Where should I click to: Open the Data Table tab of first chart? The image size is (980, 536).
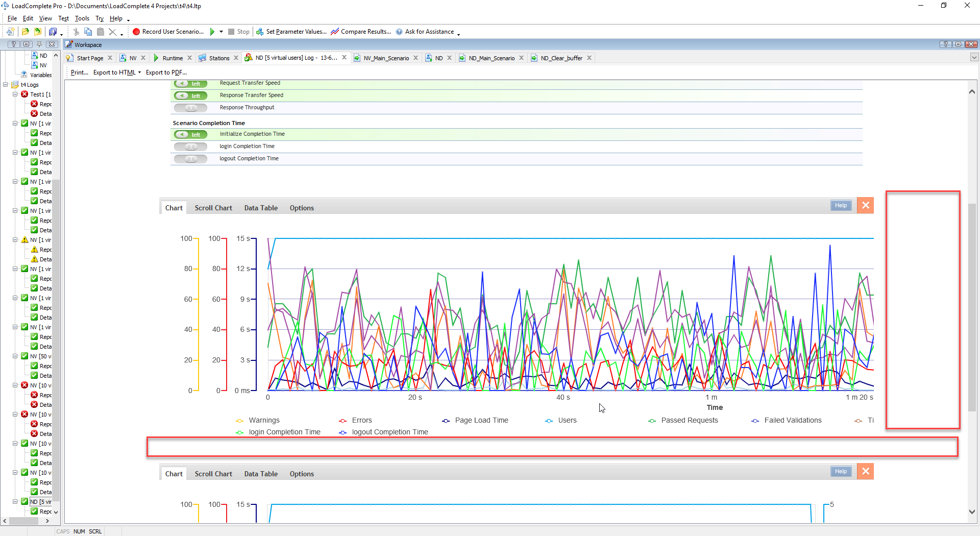(261, 208)
